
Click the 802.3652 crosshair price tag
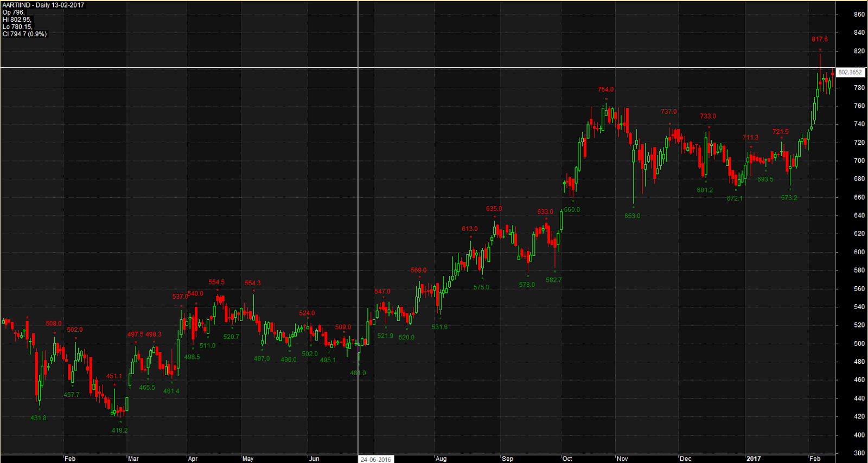point(850,72)
